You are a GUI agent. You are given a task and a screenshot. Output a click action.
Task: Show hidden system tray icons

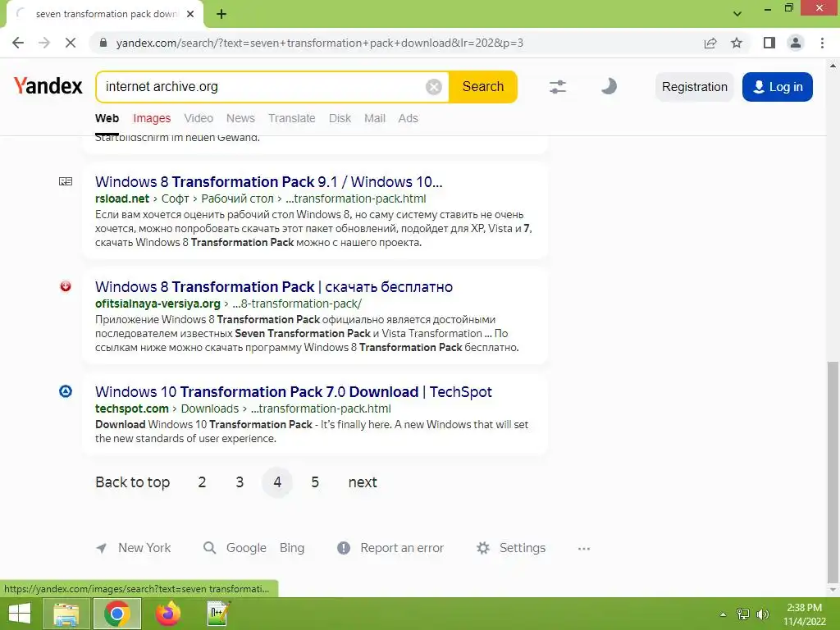[723, 614]
